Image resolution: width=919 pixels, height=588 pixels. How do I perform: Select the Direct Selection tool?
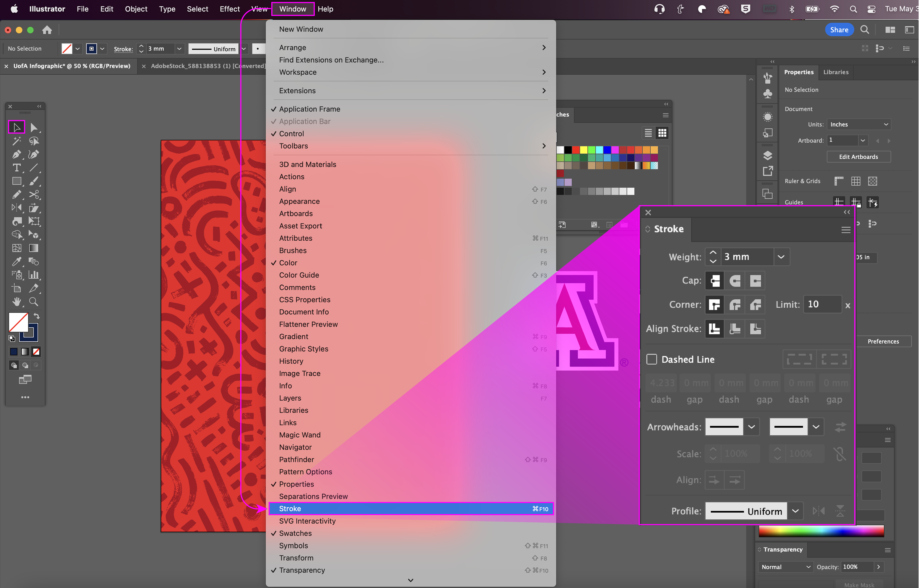pos(34,127)
